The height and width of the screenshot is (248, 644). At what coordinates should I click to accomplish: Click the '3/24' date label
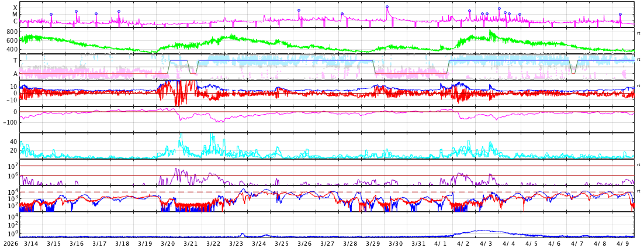[259, 243]
